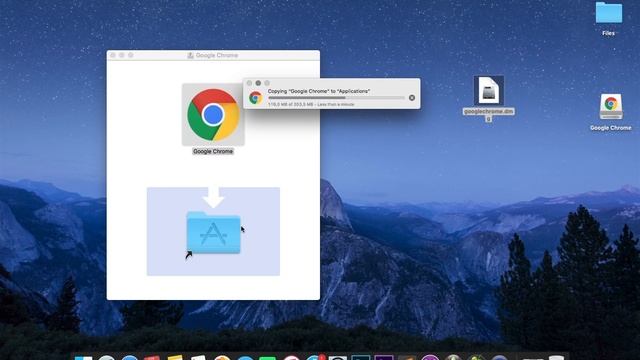Click the Google Chrome window title

217,55
